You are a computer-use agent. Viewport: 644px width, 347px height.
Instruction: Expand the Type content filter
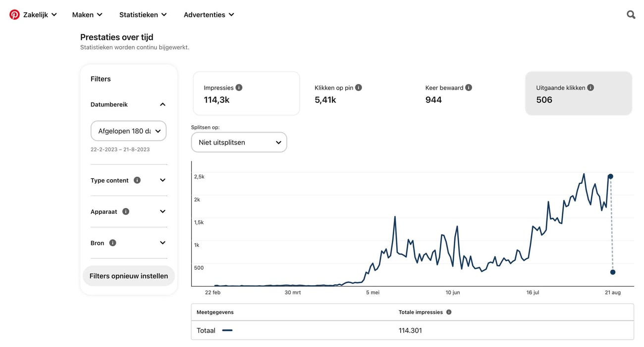162,180
